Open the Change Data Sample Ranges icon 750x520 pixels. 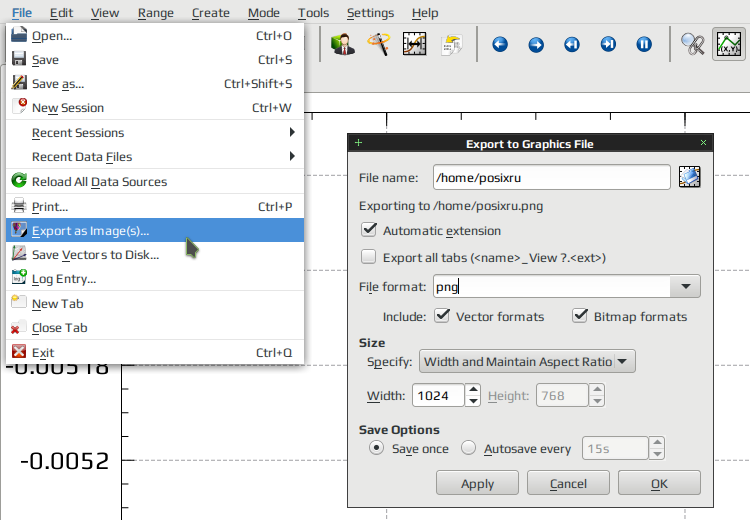(414, 44)
